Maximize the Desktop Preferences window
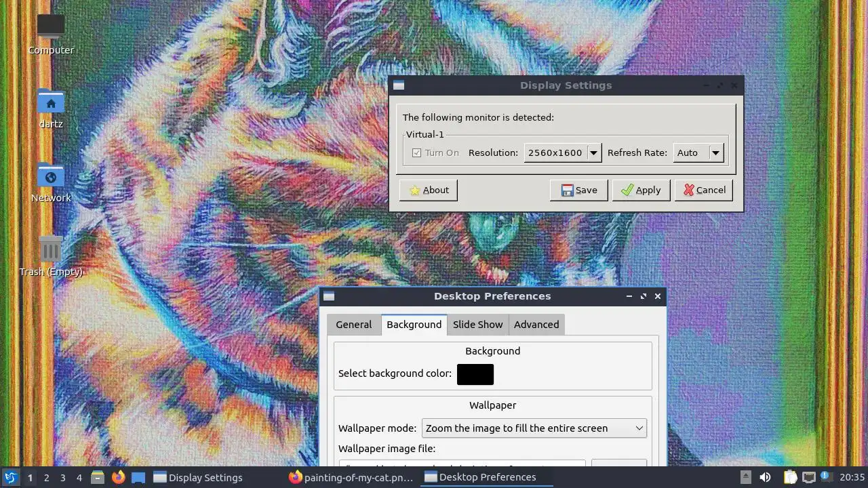 click(644, 296)
